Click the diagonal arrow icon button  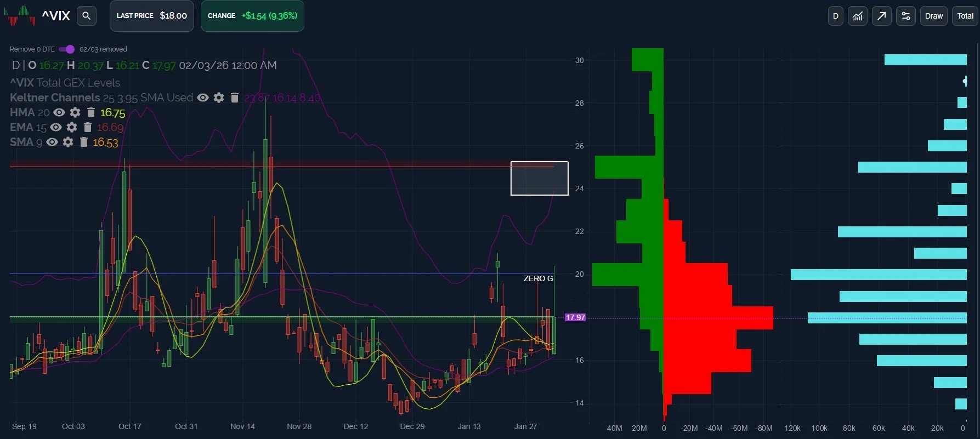click(882, 16)
